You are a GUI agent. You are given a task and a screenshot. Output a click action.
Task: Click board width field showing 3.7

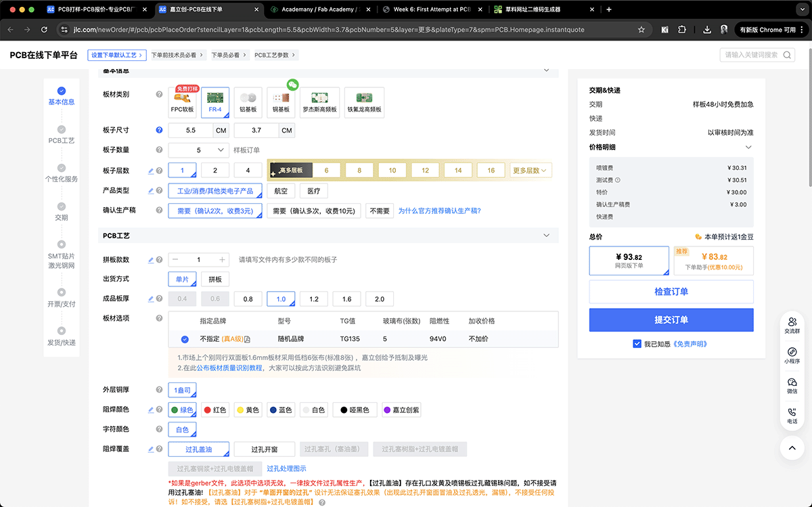[x=256, y=130]
